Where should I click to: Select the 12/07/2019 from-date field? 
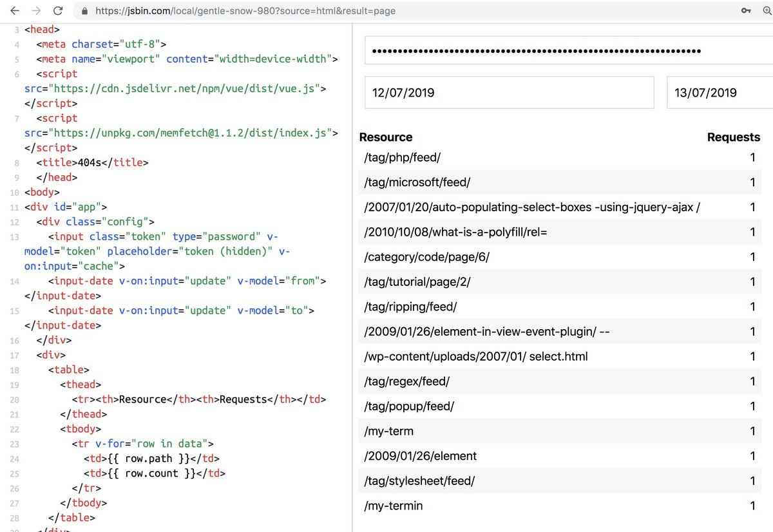(x=509, y=93)
